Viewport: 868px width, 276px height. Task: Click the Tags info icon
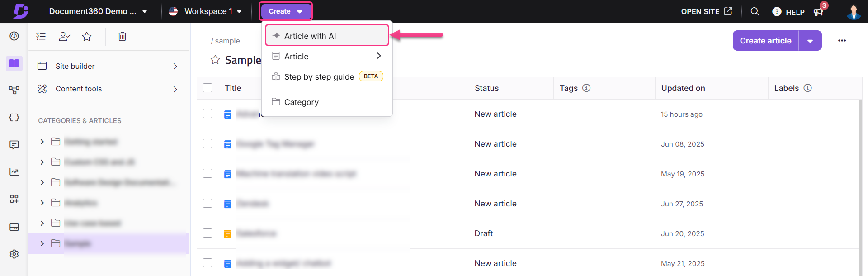point(586,88)
